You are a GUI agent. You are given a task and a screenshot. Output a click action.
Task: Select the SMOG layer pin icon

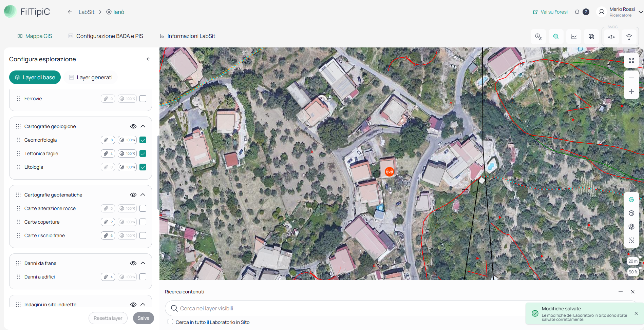coord(629,37)
